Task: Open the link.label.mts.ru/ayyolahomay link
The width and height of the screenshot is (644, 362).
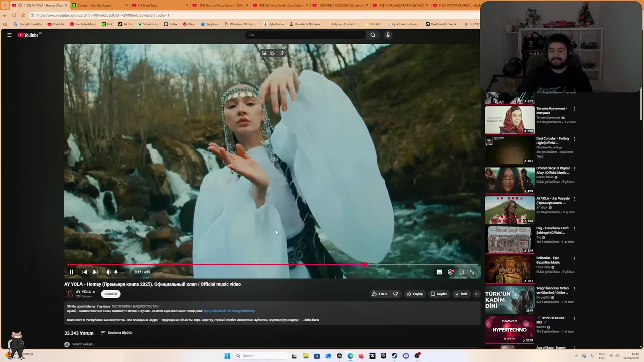Action: pyautogui.click(x=229, y=311)
